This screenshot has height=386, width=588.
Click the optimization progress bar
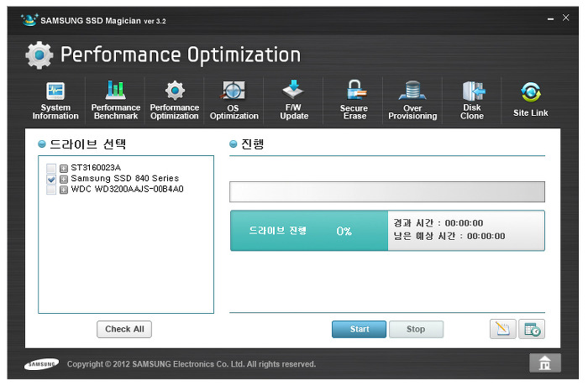tap(387, 192)
